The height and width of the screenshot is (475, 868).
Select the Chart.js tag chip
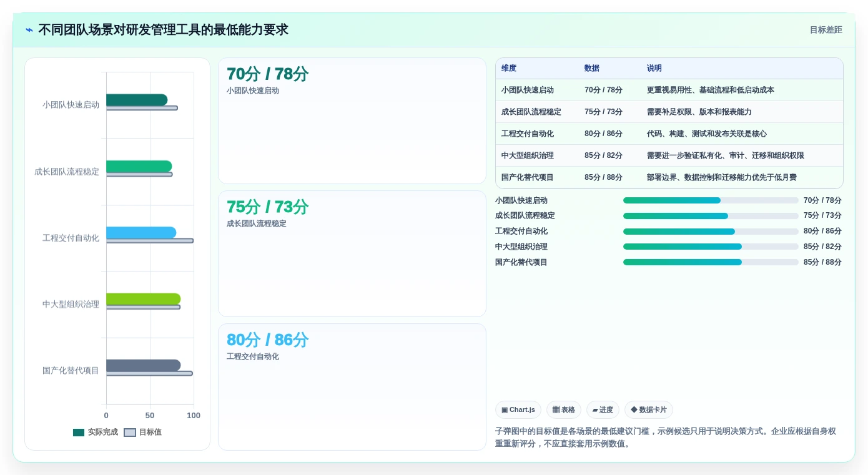pyautogui.click(x=518, y=410)
